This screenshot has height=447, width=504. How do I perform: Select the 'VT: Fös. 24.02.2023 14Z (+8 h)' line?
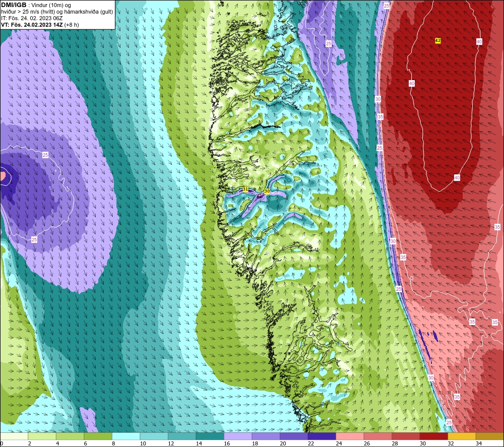40,24
